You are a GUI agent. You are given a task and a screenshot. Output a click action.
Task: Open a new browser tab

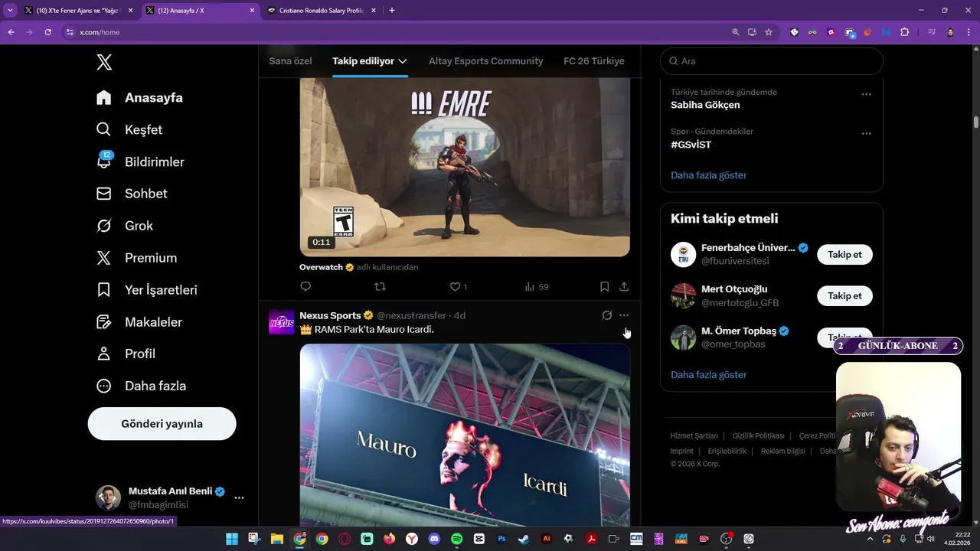click(x=392, y=11)
